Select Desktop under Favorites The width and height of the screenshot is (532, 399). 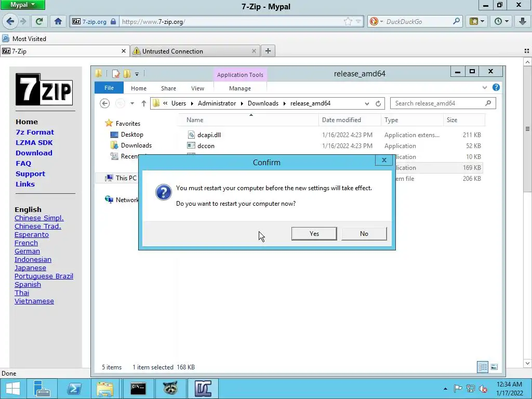click(x=132, y=135)
